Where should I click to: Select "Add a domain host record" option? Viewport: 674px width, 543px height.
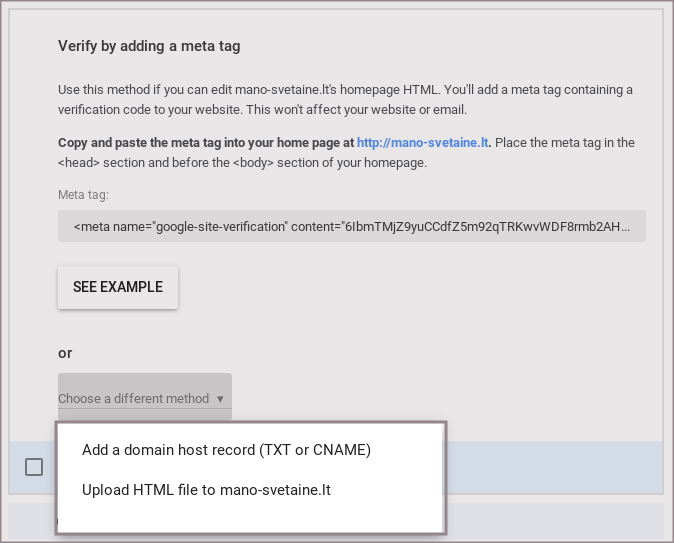(227, 450)
